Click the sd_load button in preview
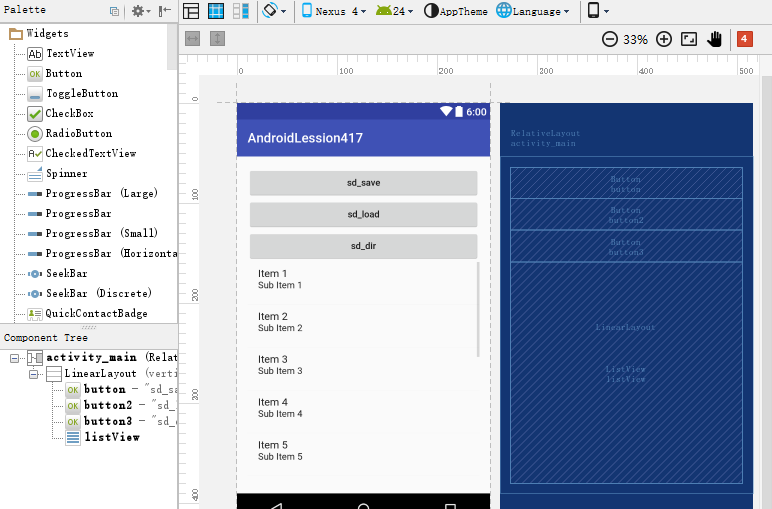 click(363, 215)
